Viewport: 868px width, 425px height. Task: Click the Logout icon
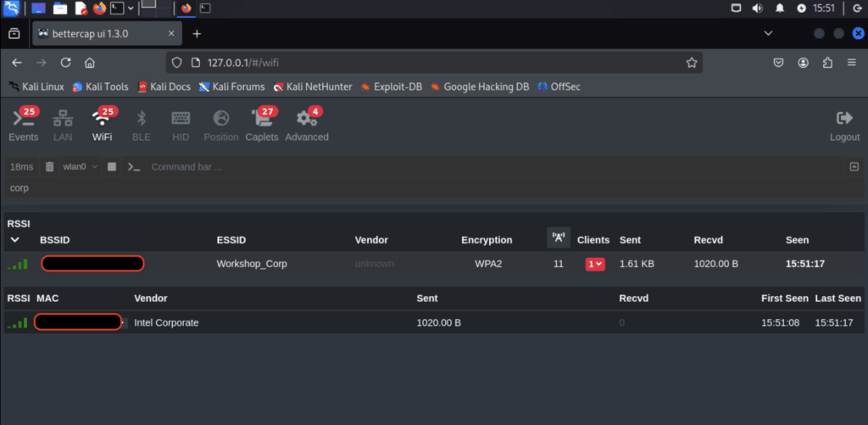(844, 125)
